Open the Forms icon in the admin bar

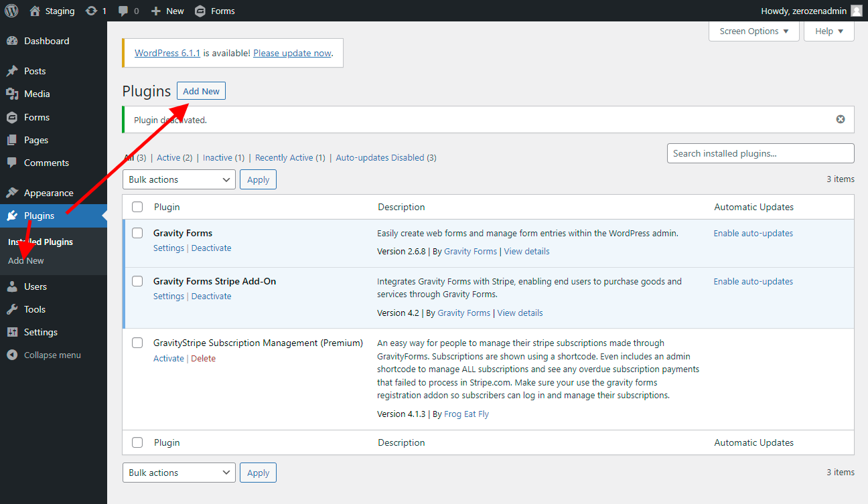coord(200,11)
